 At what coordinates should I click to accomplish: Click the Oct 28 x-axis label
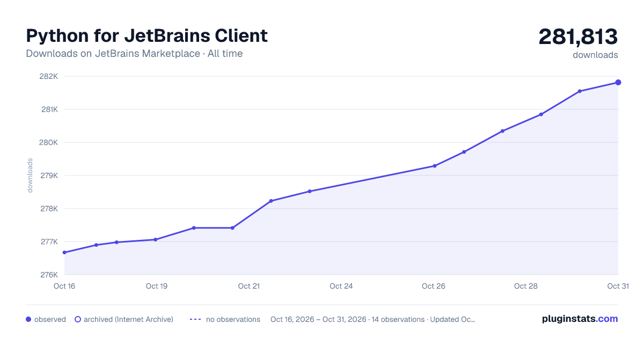[x=526, y=286]
